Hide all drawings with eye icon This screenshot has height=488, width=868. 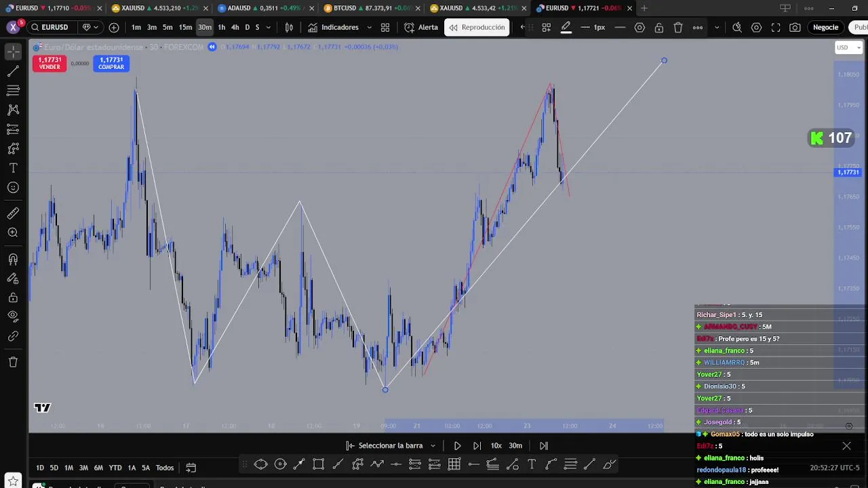click(13, 317)
